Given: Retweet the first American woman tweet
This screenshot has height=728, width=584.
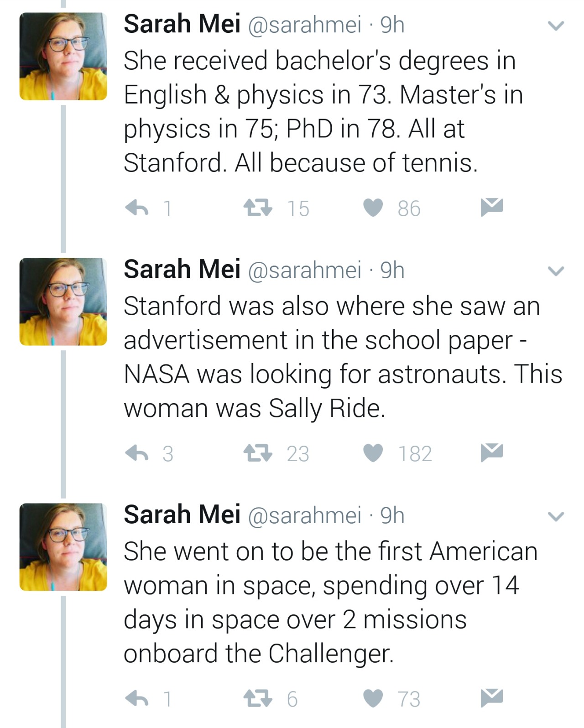Looking at the screenshot, I should (x=258, y=698).
